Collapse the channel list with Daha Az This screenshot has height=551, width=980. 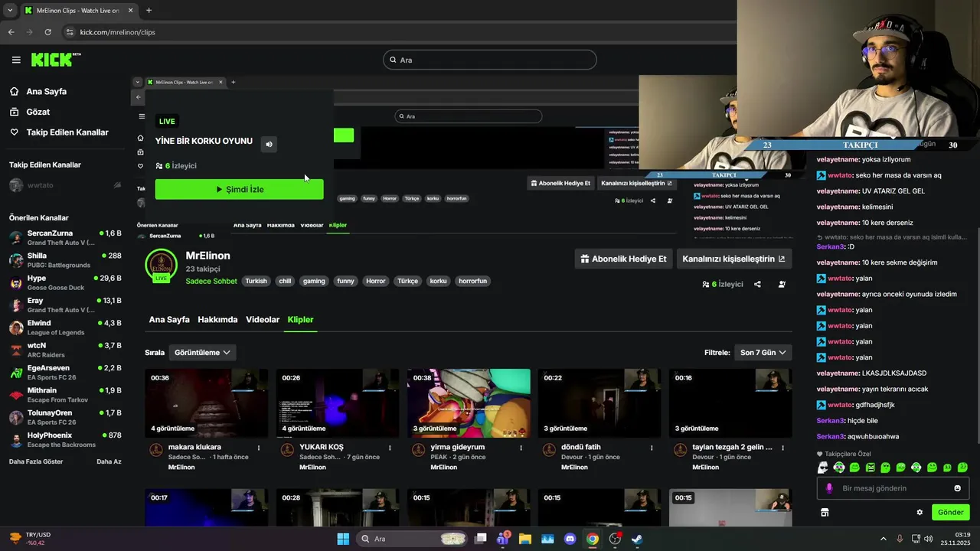[x=109, y=461]
